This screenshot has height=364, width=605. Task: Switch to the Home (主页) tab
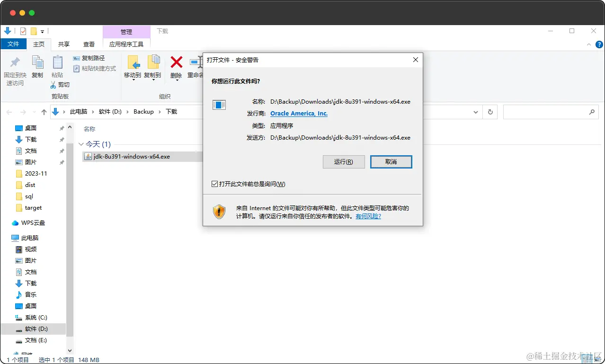tap(39, 44)
